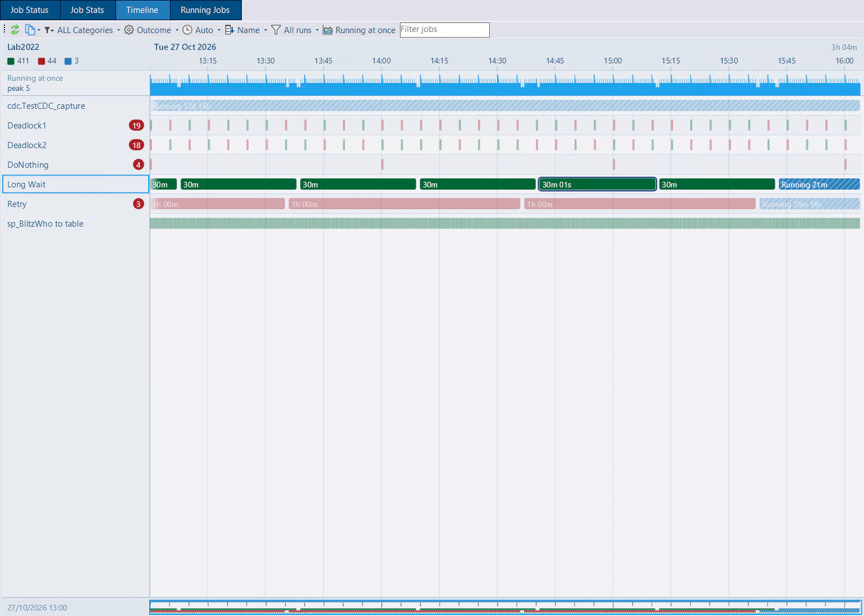The height and width of the screenshot is (616, 864).
Task: Click the copy documents icon
Action: click(30, 30)
